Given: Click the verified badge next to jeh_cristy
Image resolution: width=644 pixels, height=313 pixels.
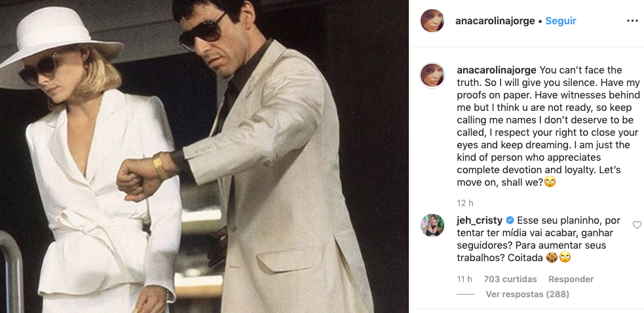Looking at the screenshot, I should pos(510,220).
